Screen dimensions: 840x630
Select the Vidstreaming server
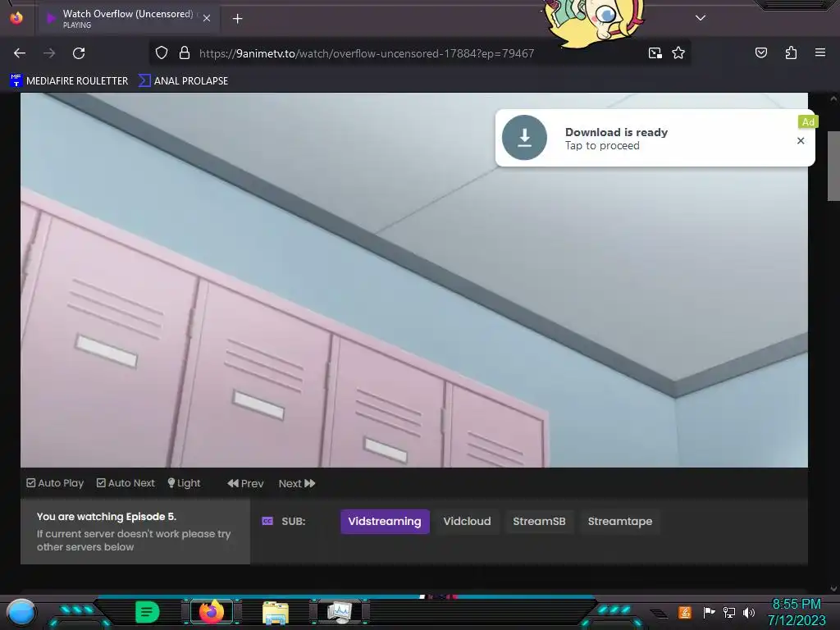tap(385, 521)
